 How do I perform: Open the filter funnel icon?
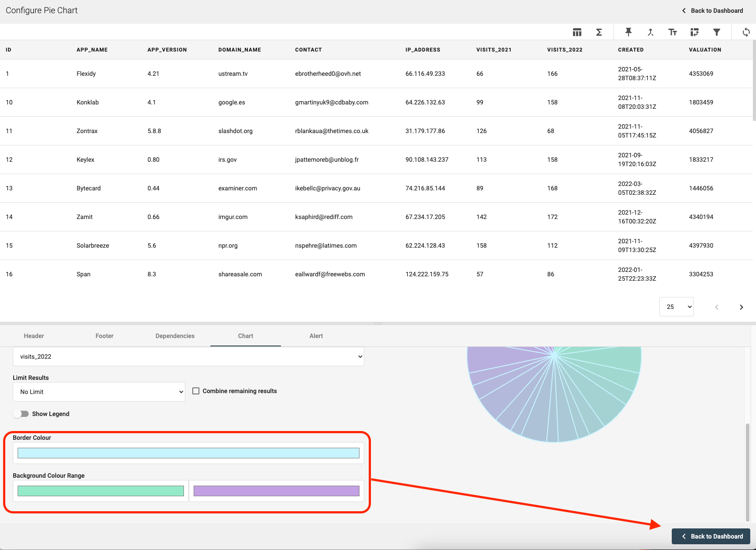(x=717, y=32)
